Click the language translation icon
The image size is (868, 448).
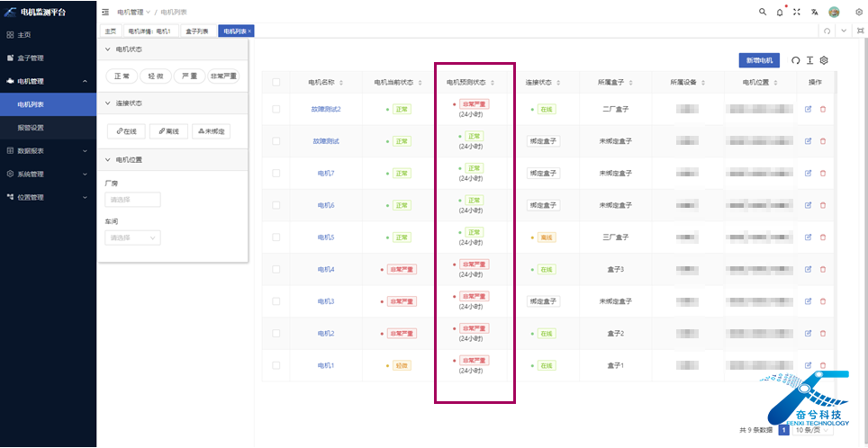point(814,12)
